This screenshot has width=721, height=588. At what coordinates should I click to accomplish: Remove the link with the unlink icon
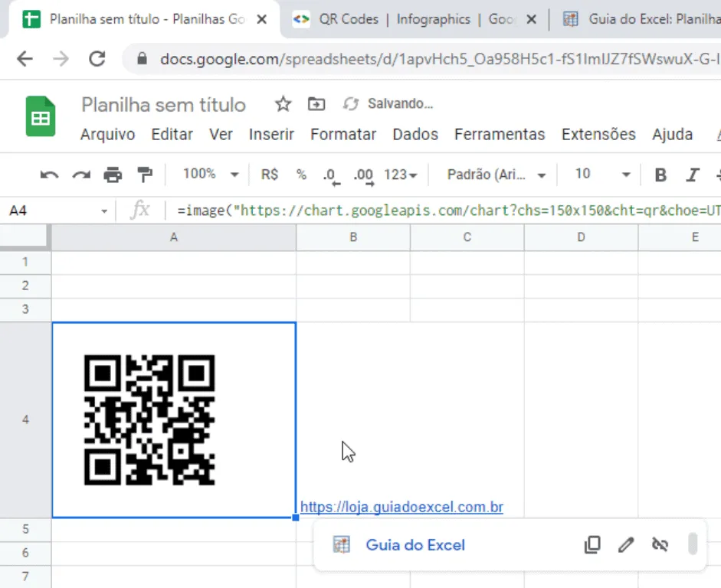(660, 545)
